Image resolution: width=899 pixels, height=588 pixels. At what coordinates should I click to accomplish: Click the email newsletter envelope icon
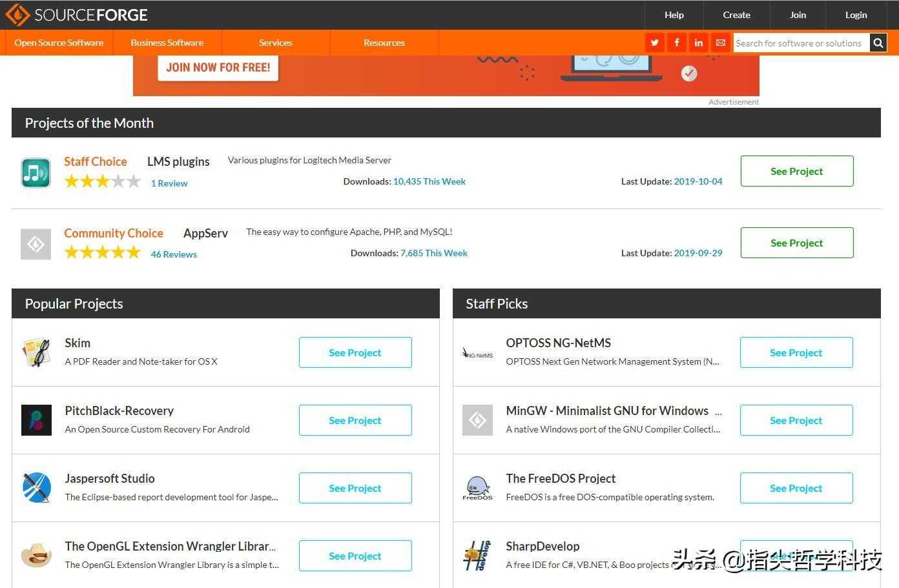pos(721,43)
